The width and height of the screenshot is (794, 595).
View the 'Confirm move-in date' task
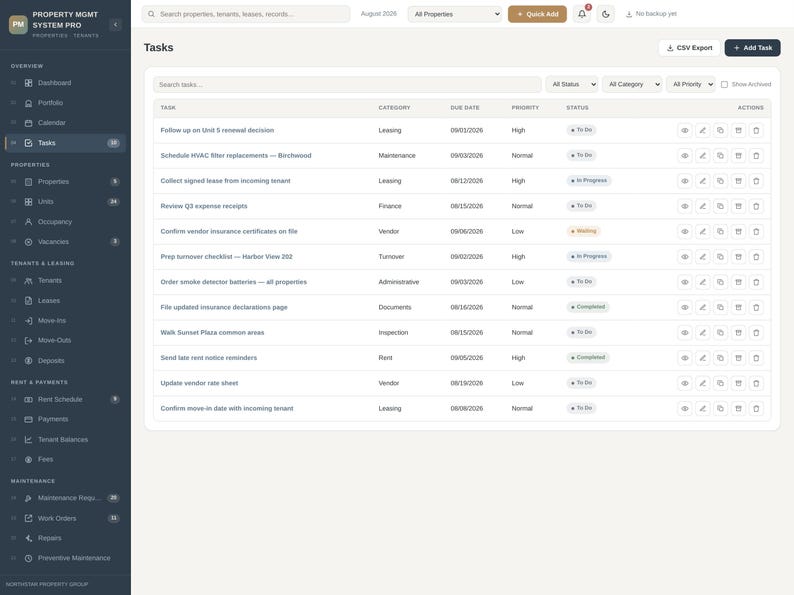pyautogui.click(x=685, y=409)
